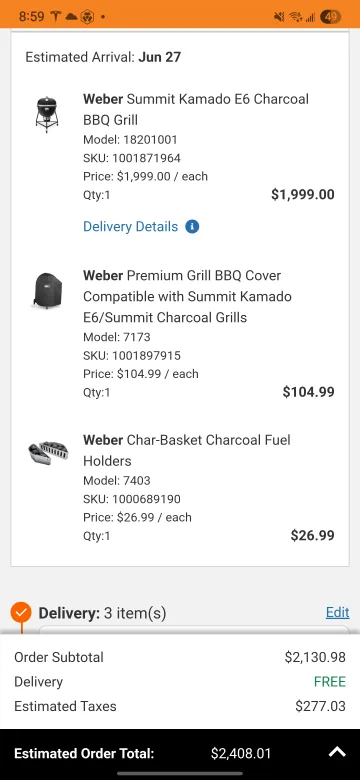Open the Delivery Details link
The height and width of the screenshot is (780, 360).
pos(130,227)
